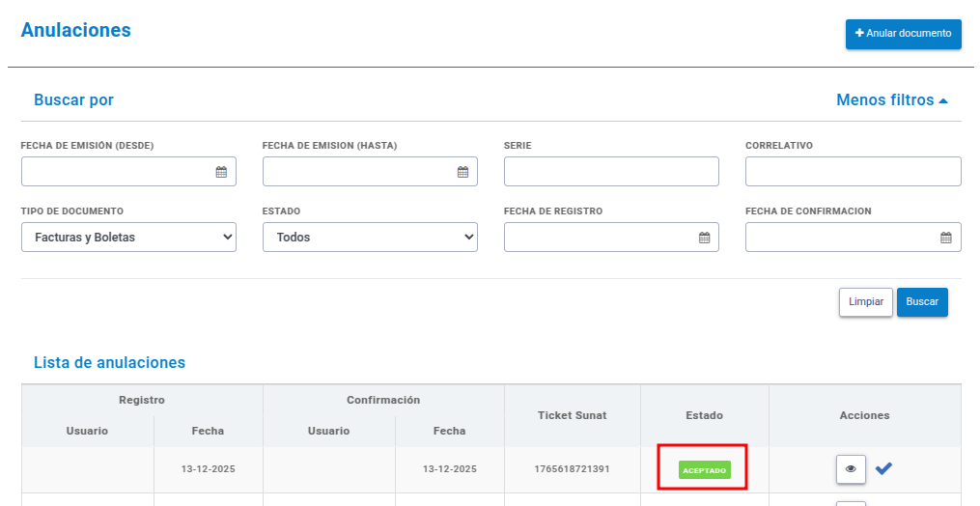Image resolution: width=980 pixels, height=506 pixels.
Task: Collapse filters with Menos filtros
Action: tap(892, 100)
